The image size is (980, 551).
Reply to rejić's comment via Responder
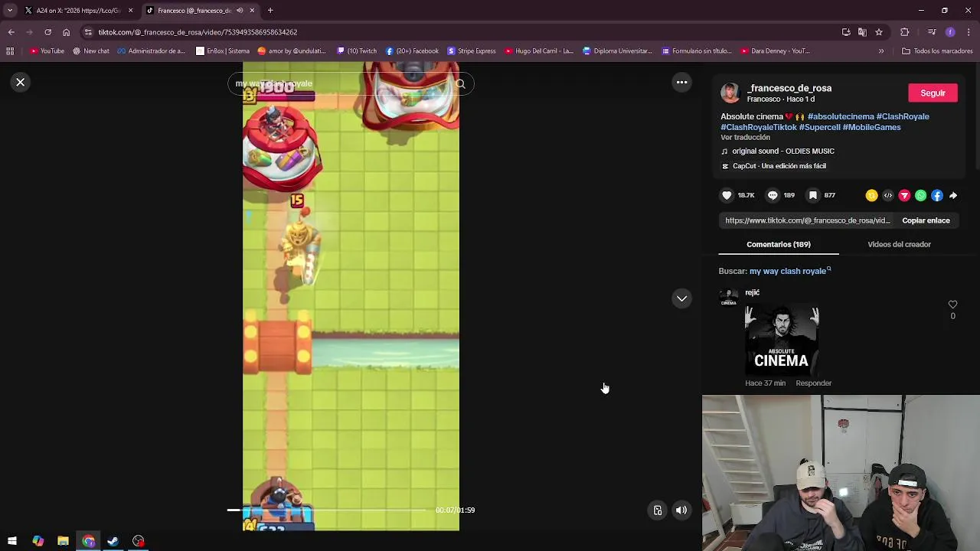(x=813, y=383)
